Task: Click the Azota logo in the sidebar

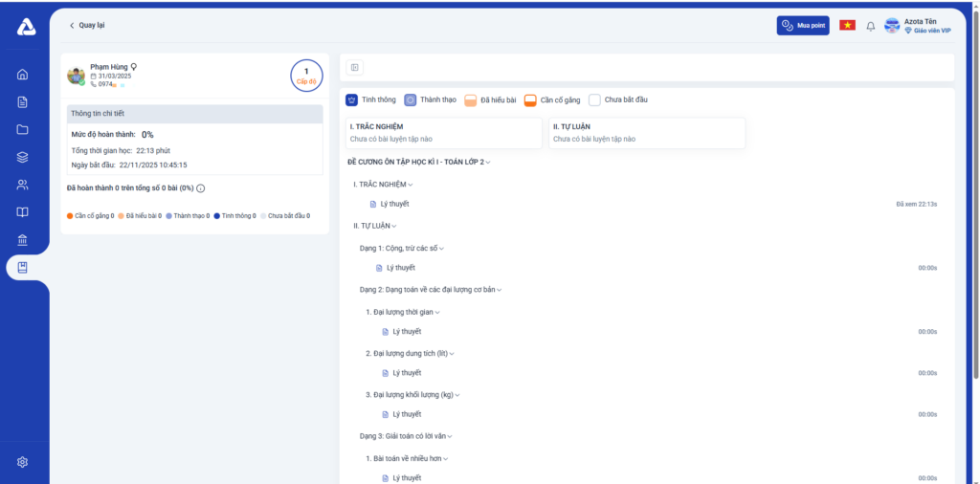Action: [x=26, y=27]
